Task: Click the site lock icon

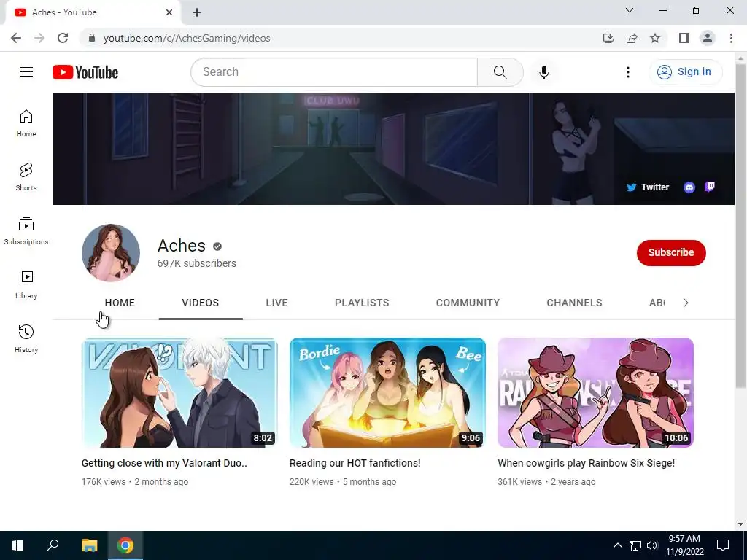Action: coord(92,38)
